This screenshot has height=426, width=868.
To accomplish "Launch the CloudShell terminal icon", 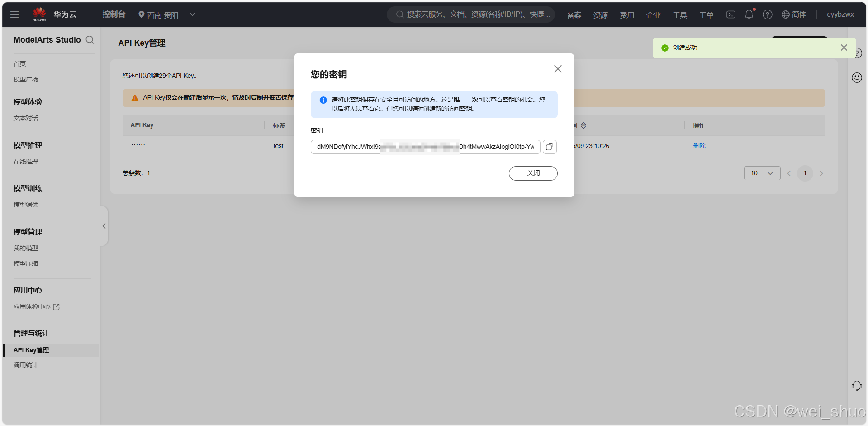I will point(731,14).
